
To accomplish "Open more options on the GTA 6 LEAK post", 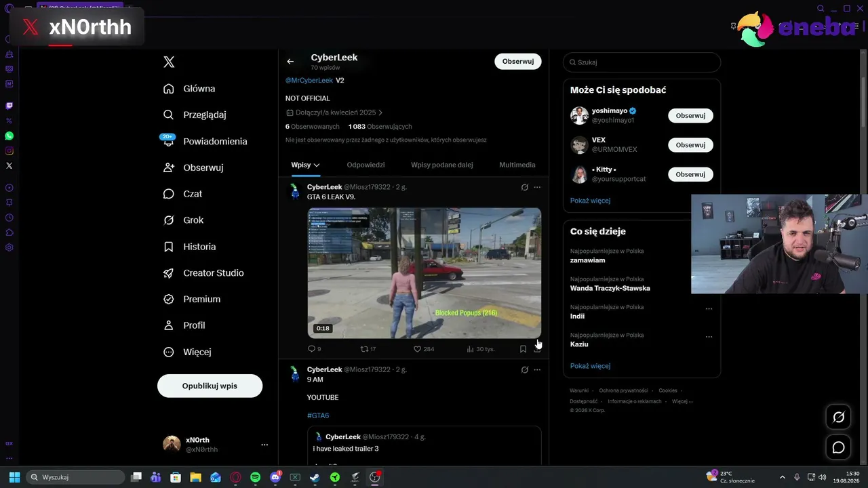I will (537, 187).
